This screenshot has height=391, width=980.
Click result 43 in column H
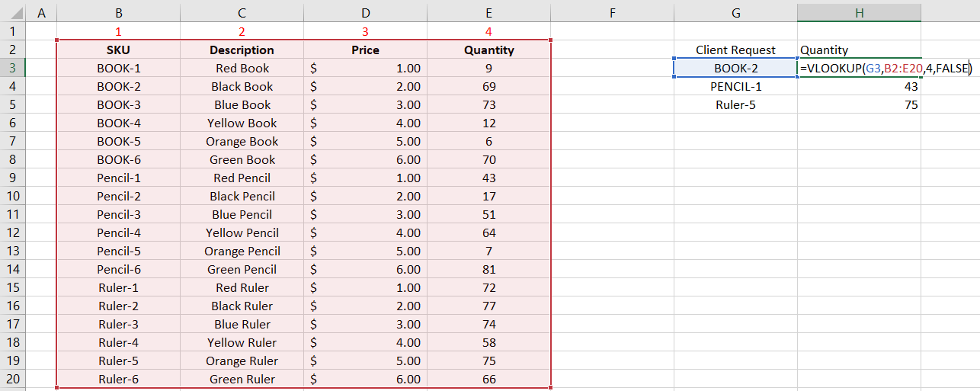859,86
